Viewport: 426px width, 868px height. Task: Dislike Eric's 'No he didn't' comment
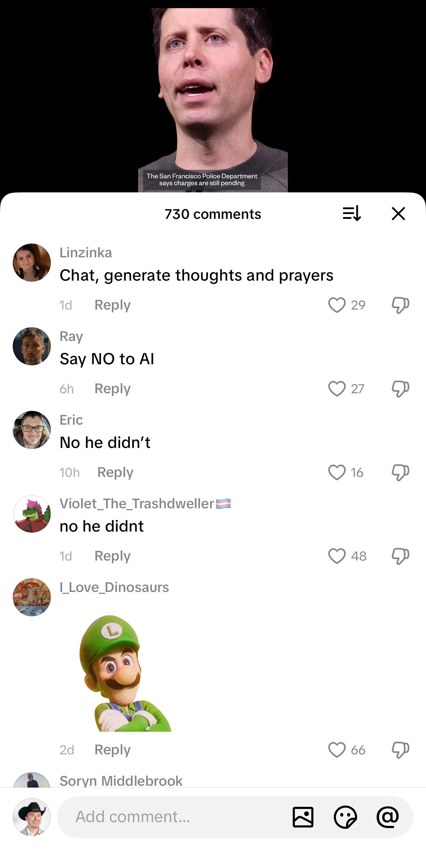coord(400,472)
